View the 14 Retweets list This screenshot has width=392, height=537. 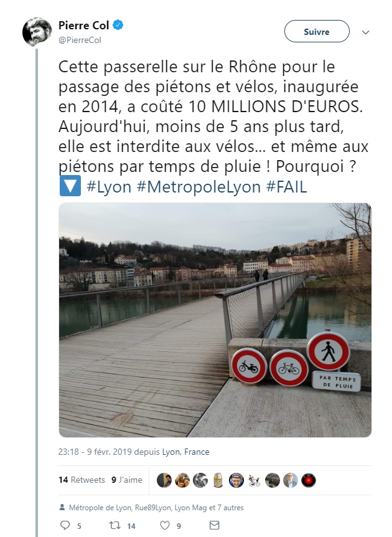click(x=82, y=480)
